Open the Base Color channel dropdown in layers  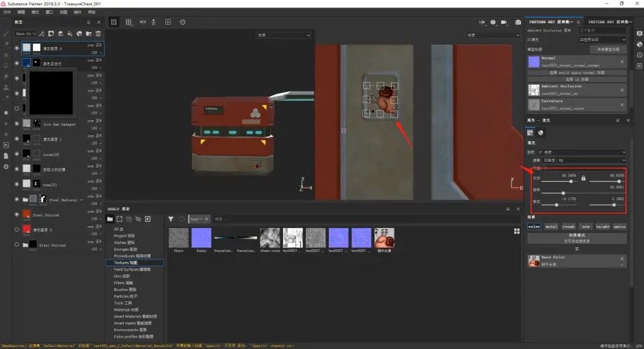coord(25,33)
